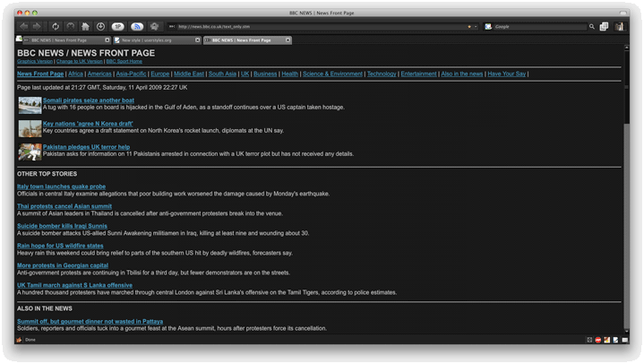Open Science & Environment section
Viewport: 644px width, 364px height.
coord(332,74)
